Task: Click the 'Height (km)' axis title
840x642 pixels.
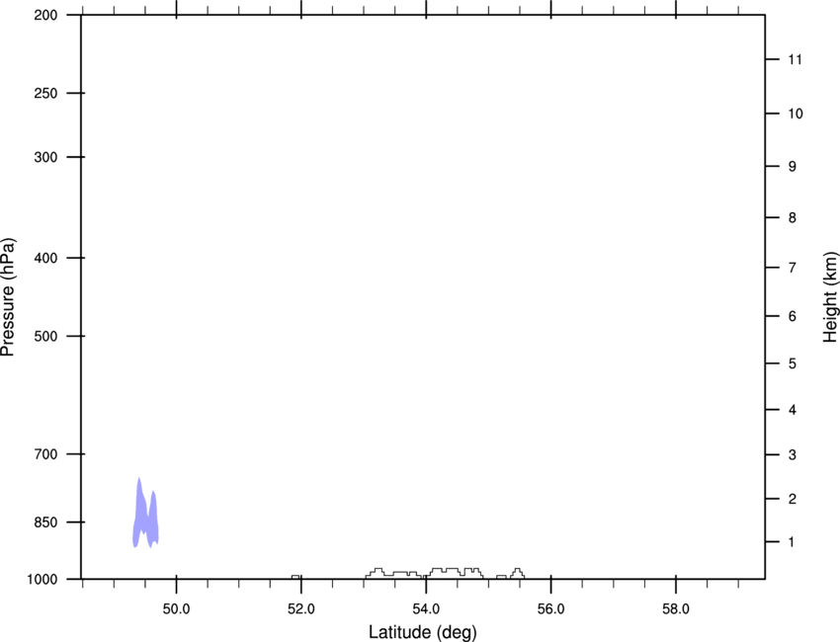Action: [x=830, y=297]
